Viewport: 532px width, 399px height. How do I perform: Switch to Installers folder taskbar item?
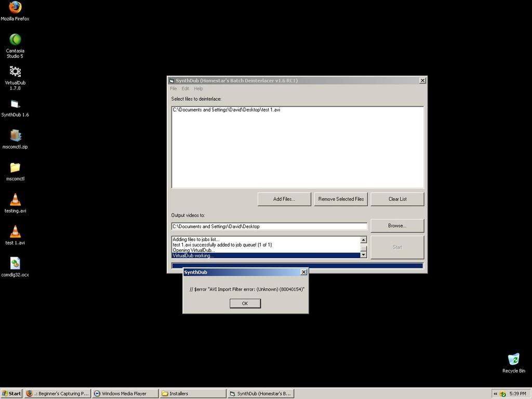tap(193, 394)
